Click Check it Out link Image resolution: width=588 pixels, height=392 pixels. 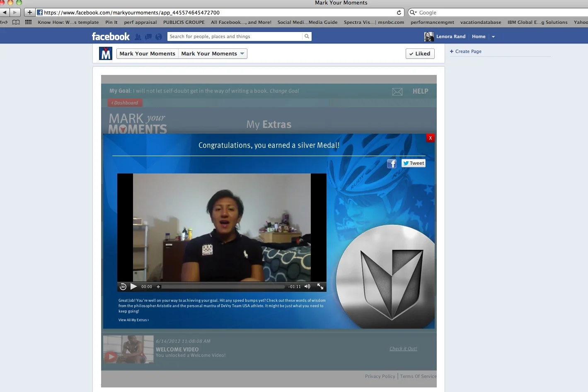[x=403, y=349]
